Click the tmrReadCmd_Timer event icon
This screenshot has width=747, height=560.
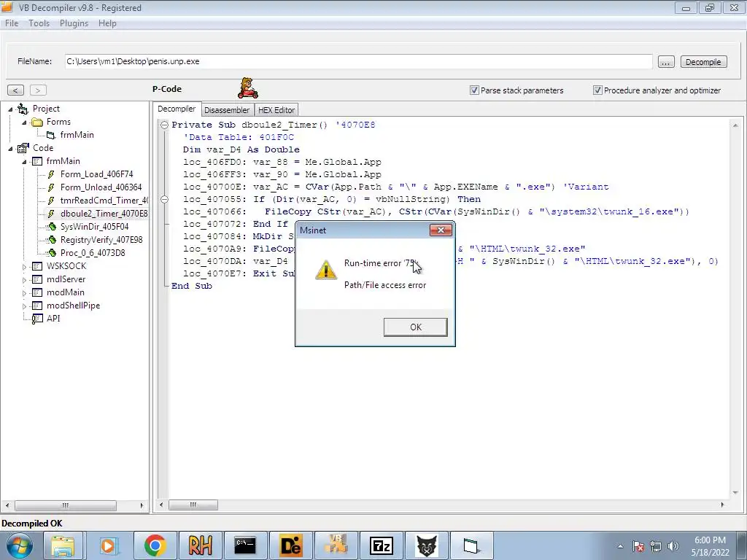pyautogui.click(x=52, y=201)
